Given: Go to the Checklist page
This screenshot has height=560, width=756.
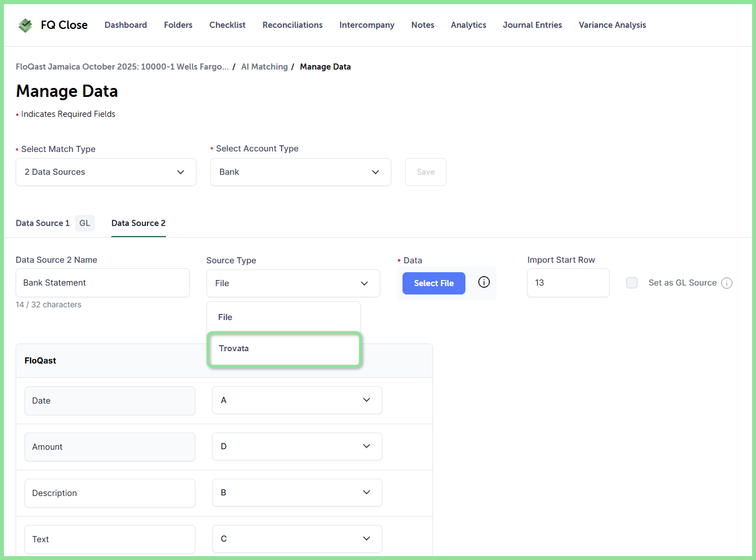Looking at the screenshot, I should tap(227, 25).
